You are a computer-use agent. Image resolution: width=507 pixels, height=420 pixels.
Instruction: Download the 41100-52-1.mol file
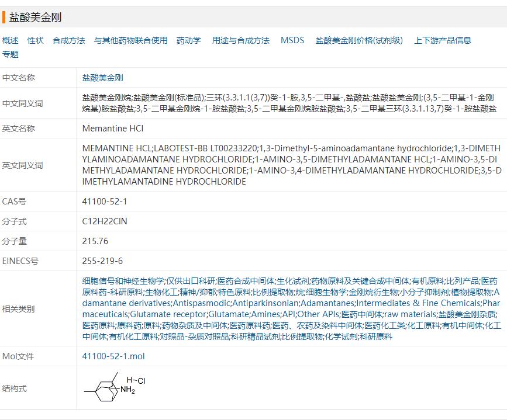point(113,356)
